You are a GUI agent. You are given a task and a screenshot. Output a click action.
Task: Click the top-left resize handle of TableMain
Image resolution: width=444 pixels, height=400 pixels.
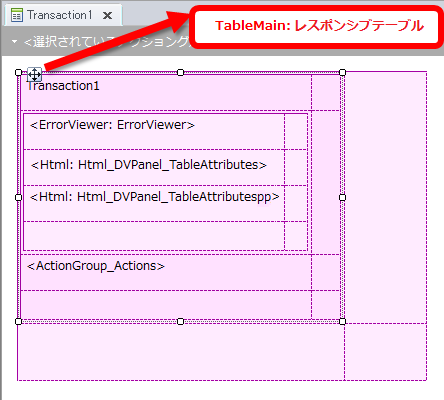coord(19,72)
